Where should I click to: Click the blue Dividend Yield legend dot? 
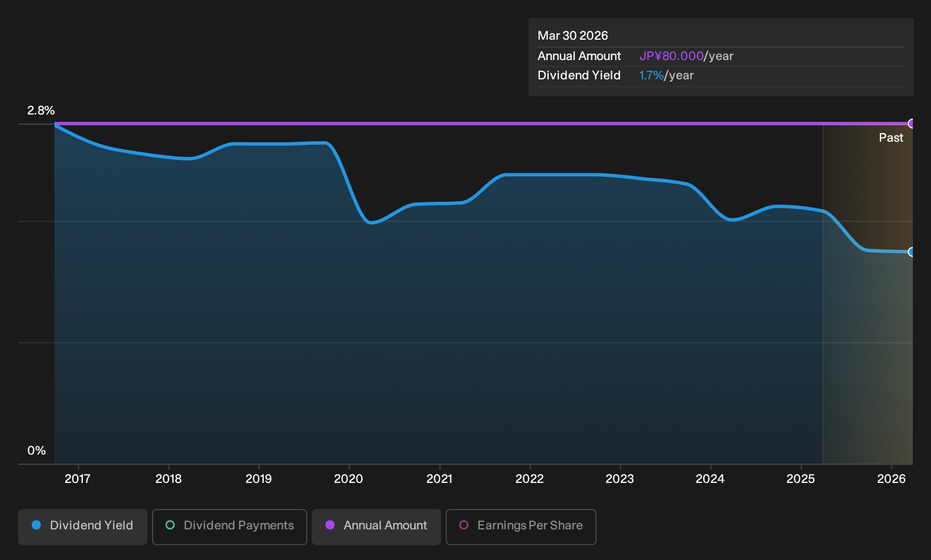[36, 525]
